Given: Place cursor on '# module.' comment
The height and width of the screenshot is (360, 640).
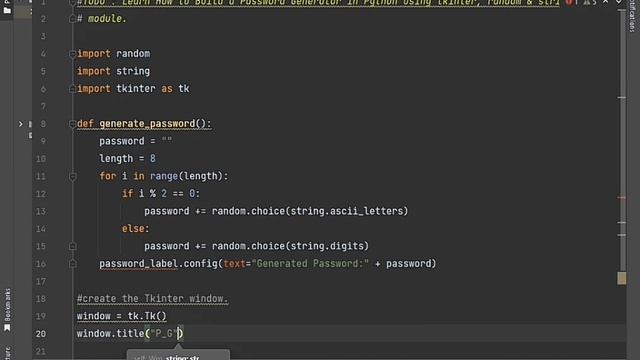Looking at the screenshot, I should [102, 19].
